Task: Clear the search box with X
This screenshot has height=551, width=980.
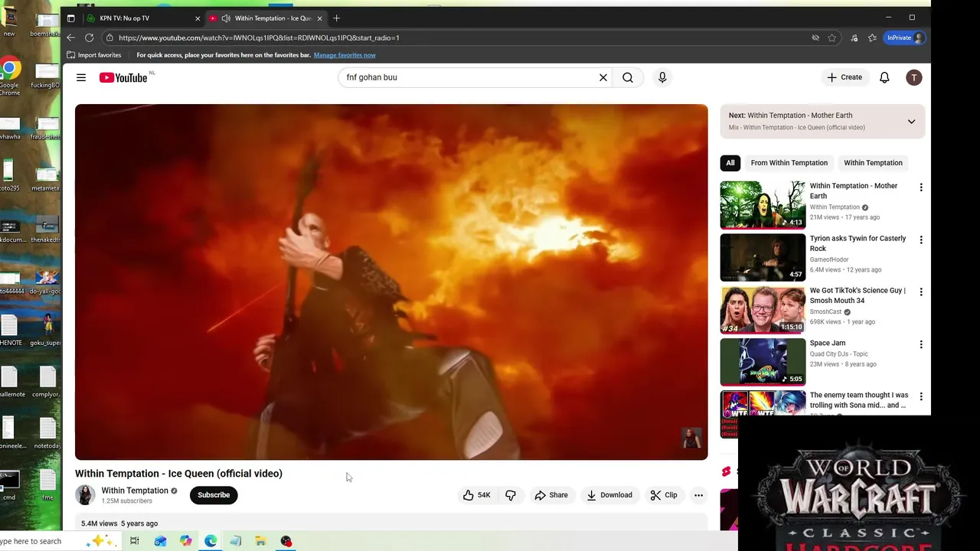Action: (603, 77)
